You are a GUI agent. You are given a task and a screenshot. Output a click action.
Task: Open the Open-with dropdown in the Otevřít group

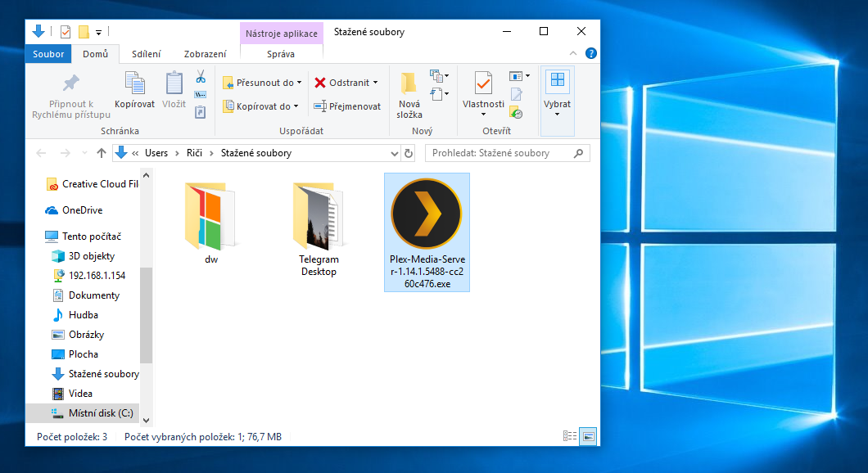tap(519, 76)
